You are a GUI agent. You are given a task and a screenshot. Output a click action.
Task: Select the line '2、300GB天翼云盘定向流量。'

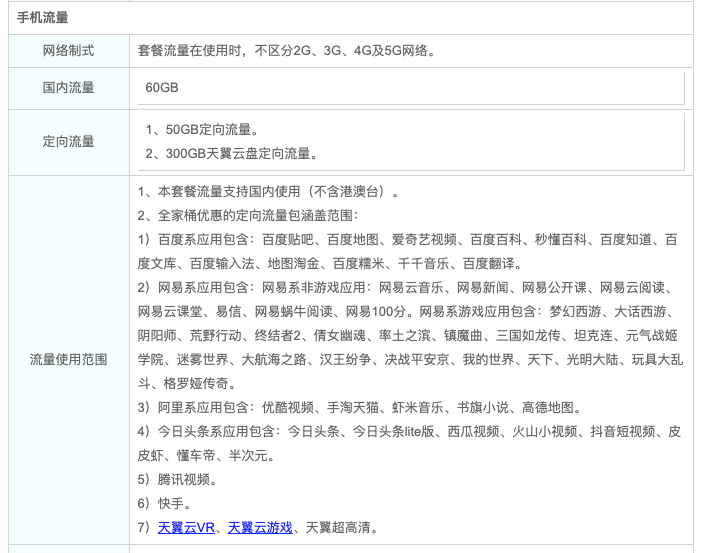click(x=232, y=154)
